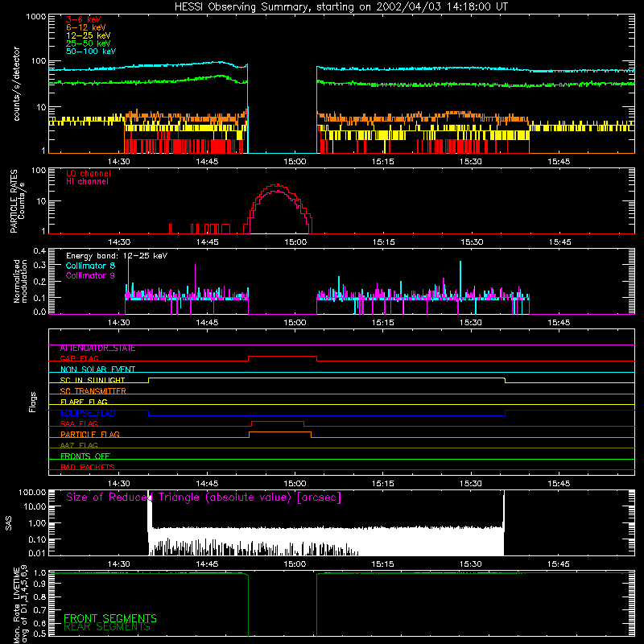This screenshot has width=644, height=644.
Task: Click the 0.8 tick on livetime axis
Action: [x=39, y=597]
